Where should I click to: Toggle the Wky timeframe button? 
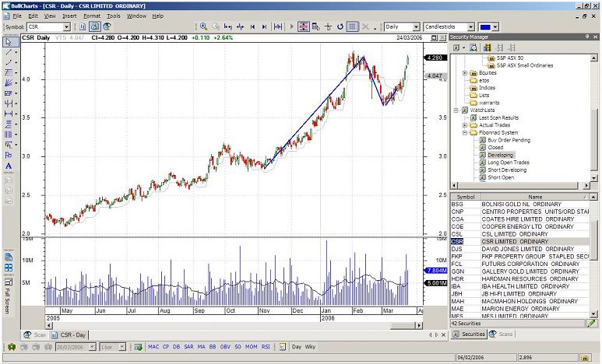tap(310, 347)
